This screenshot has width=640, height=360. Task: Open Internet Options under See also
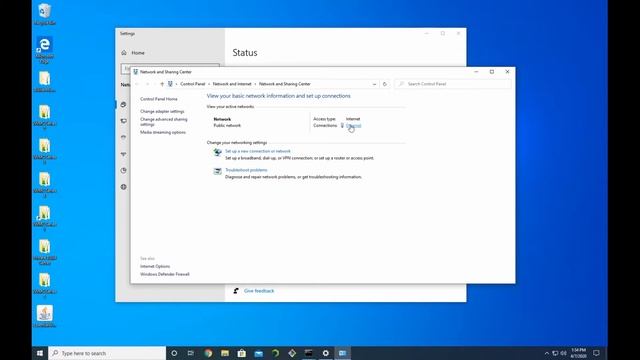[155, 266]
